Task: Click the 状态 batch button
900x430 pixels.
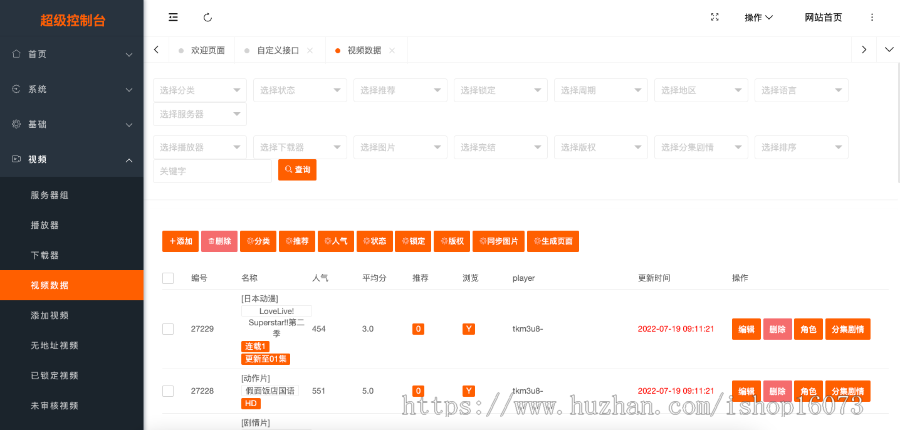Action: click(375, 242)
